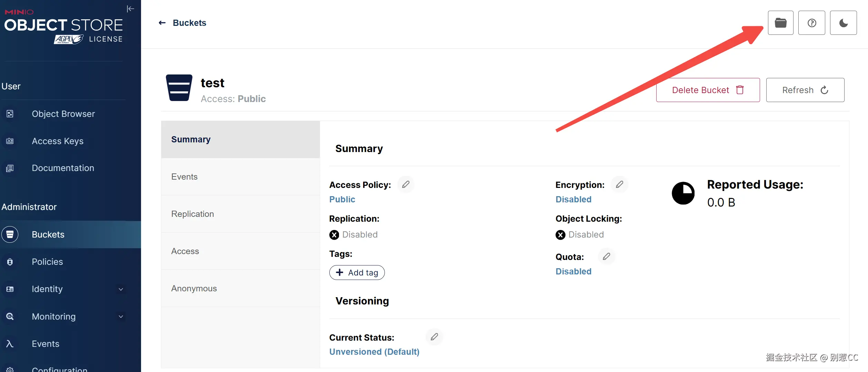Click the Public access policy link
The height and width of the screenshot is (372, 868).
(342, 199)
